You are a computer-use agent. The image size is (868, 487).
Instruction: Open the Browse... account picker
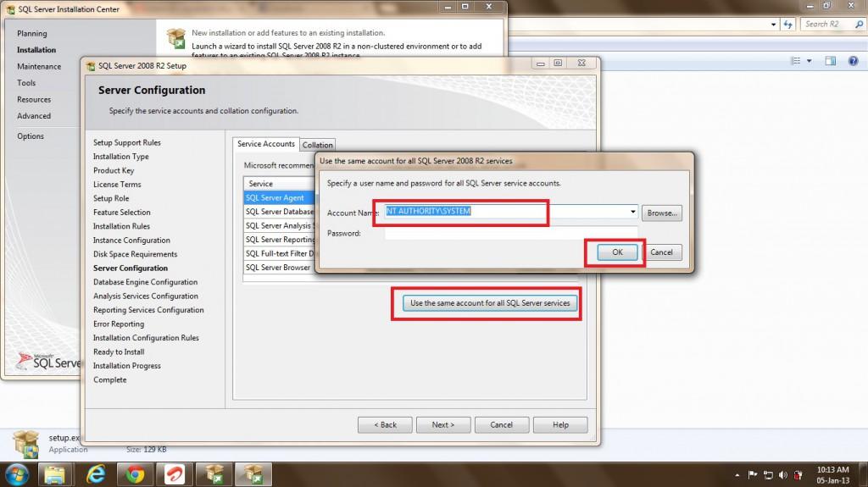[x=662, y=213]
